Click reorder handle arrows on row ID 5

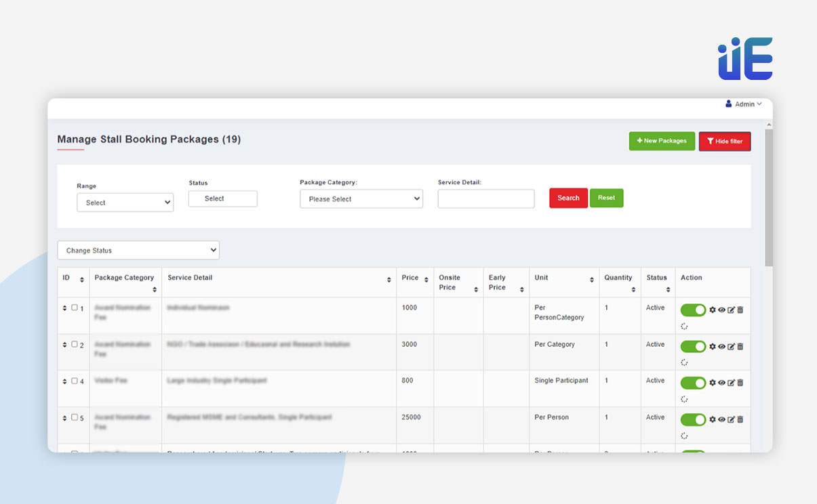(x=65, y=418)
